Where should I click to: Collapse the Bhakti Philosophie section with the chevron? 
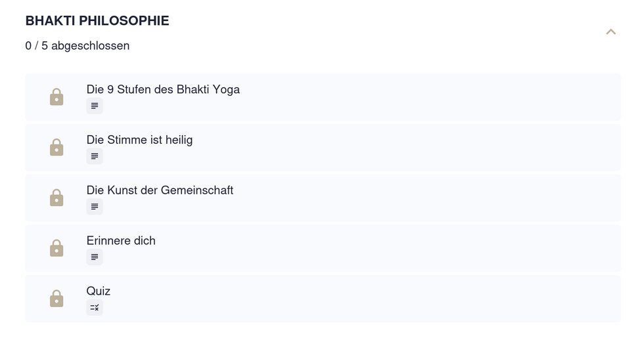click(610, 32)
